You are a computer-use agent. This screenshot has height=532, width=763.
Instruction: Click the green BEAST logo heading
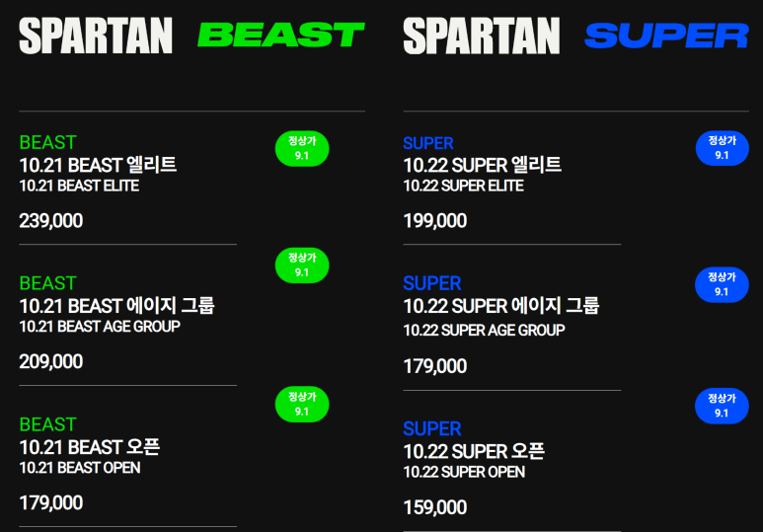point(280,36)
